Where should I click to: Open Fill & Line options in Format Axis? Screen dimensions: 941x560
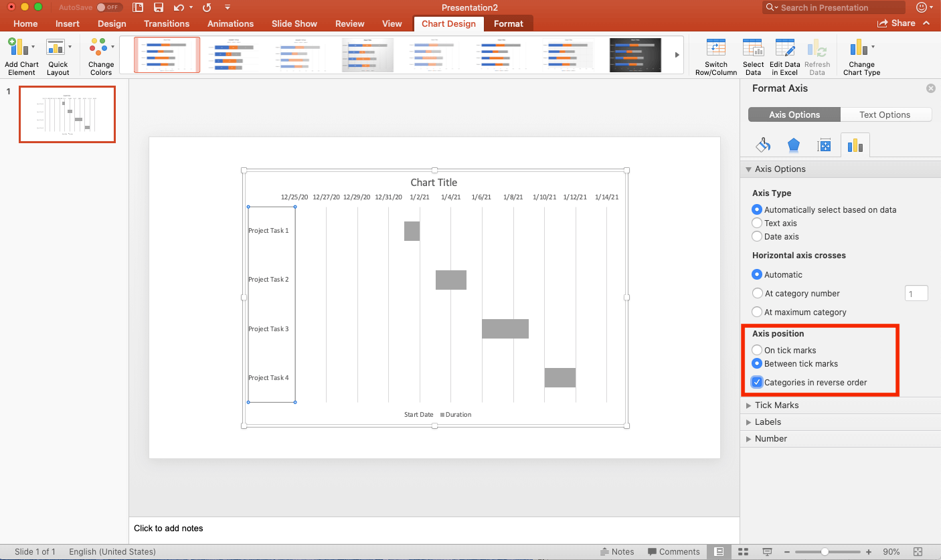pos(762,145)
